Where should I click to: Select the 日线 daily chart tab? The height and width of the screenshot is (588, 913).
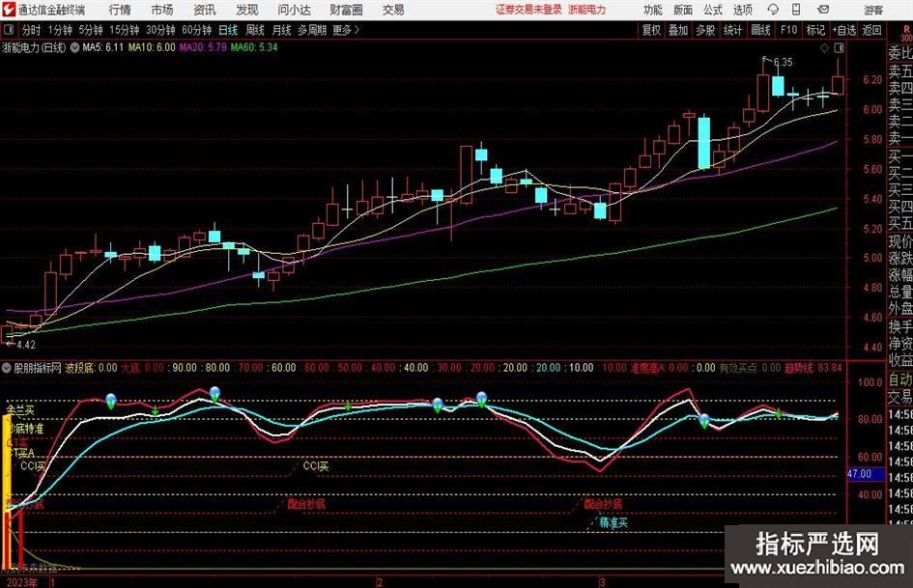pyautogui.click(x=228, y=30)
